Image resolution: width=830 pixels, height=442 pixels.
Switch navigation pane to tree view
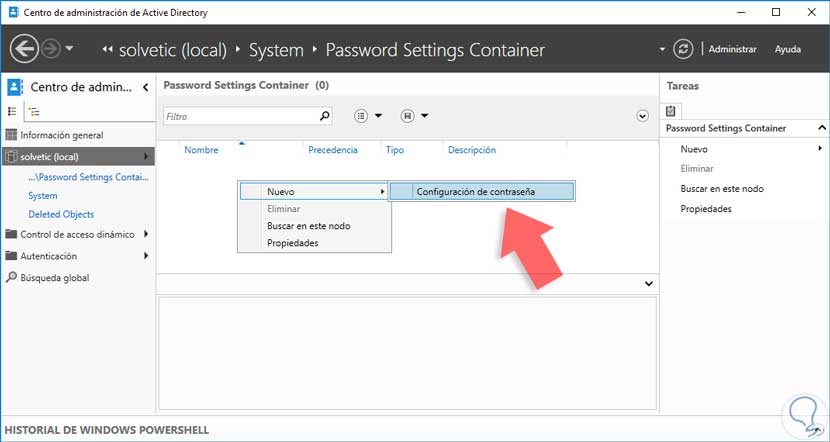point(34,111)
